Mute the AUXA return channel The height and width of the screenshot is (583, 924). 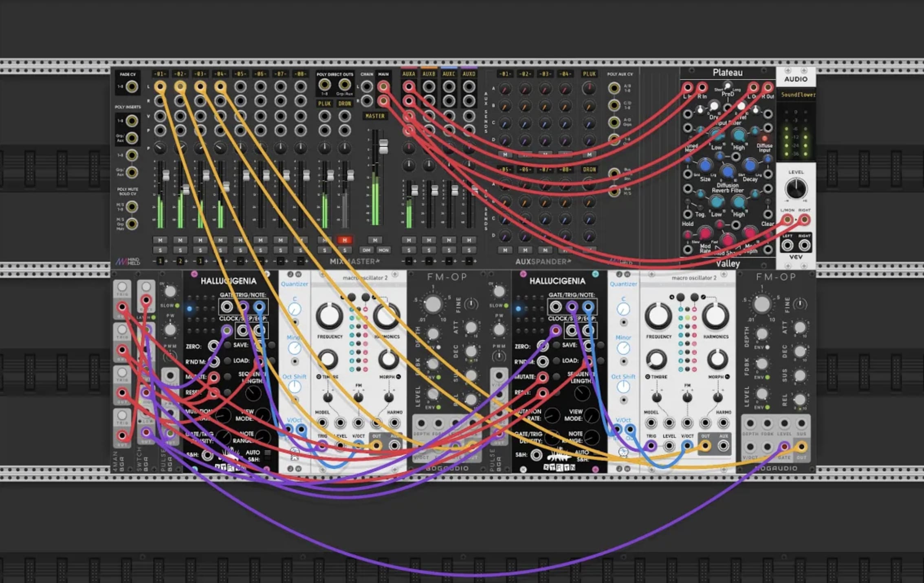tap(409, 240)
